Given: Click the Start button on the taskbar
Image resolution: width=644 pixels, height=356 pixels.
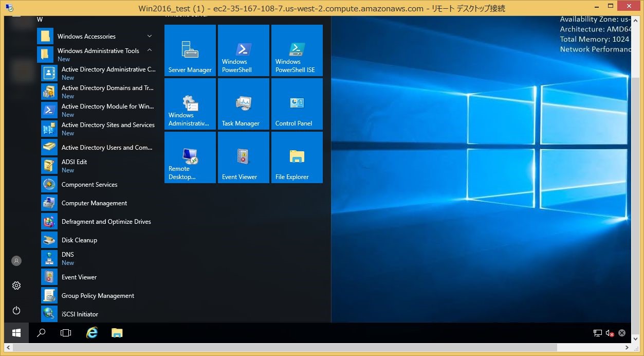Looking at the screenshot, I should [16, 333].
